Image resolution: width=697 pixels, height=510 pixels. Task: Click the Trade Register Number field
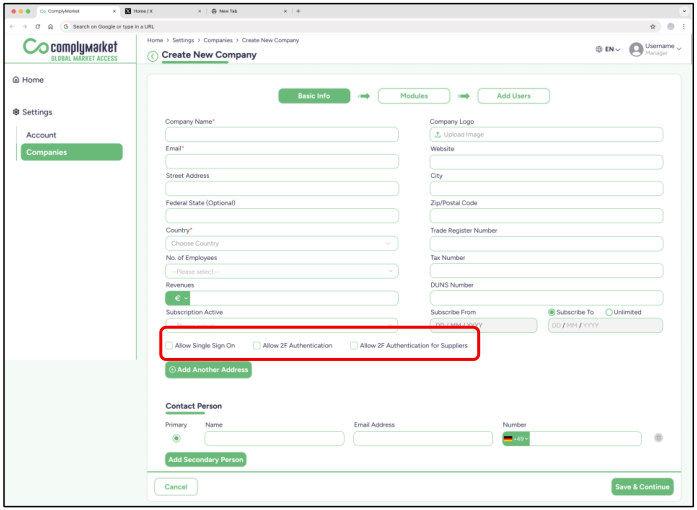[x=546, y=244]
